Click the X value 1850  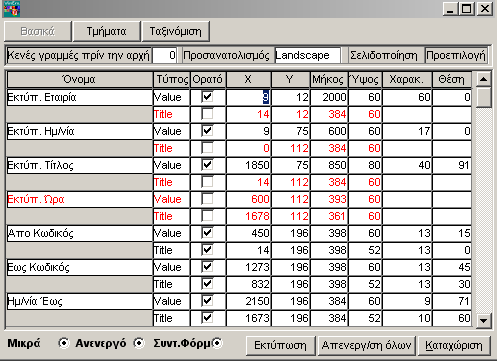tap(248, 165)
